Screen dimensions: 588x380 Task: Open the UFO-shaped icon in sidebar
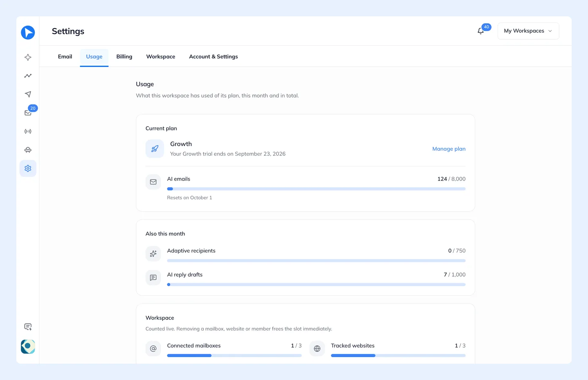pos(28,150)
